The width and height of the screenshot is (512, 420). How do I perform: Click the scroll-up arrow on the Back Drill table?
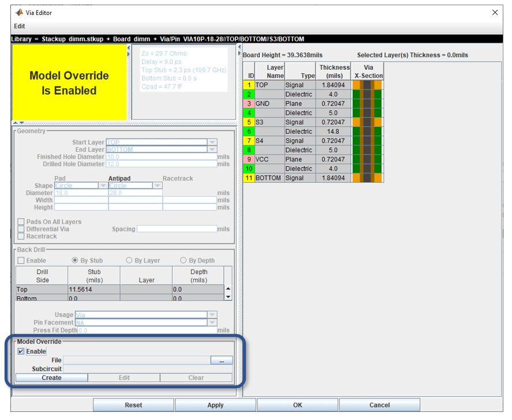click(228, 288)
